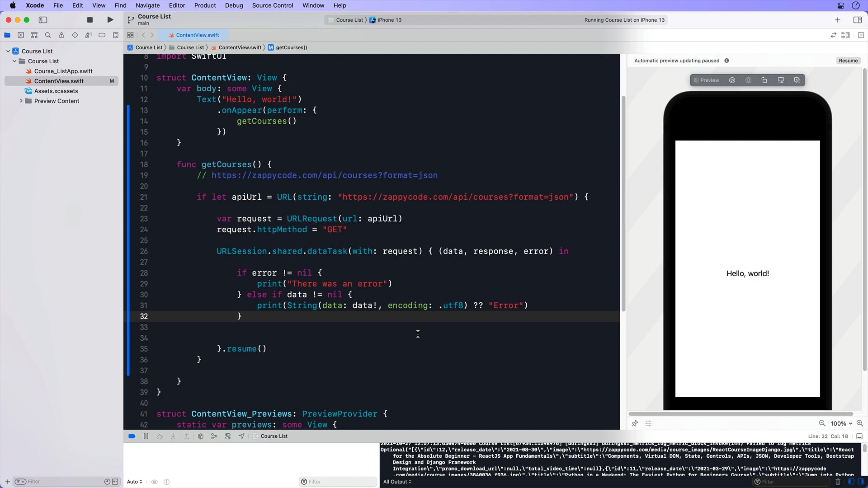Screen dimensions: 868x488
Task: Open the Debug navigator spray icon
Action: [x=89, y=35]
